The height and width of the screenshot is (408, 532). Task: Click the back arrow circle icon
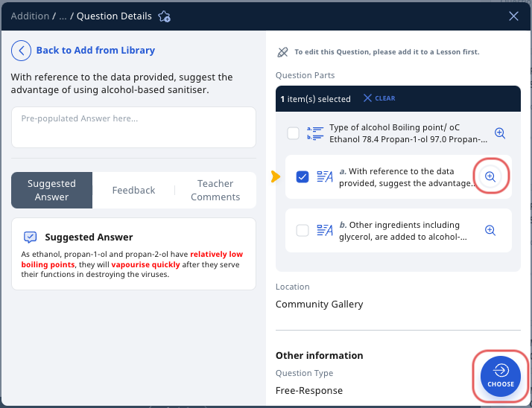pyautogui.click(x=22, y=51)
